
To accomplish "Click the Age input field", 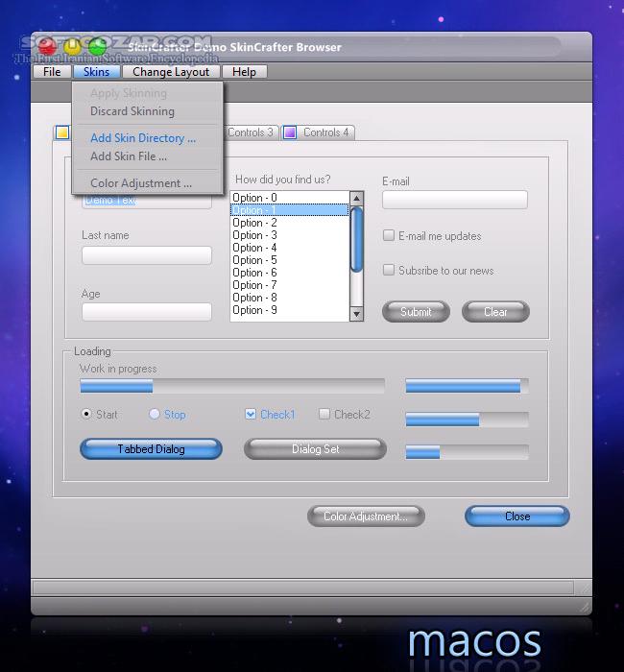I will click(x=147, y=312).
